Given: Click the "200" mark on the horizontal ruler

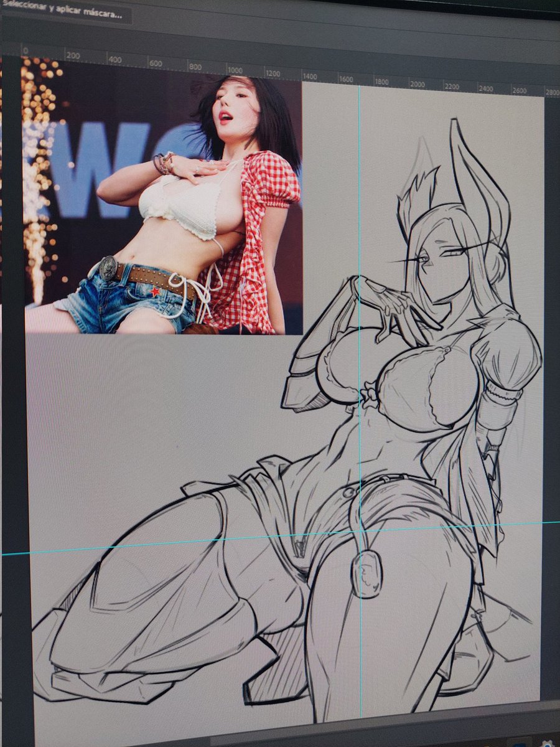Looking at the screenshot, I should click(x=72, y=55).
